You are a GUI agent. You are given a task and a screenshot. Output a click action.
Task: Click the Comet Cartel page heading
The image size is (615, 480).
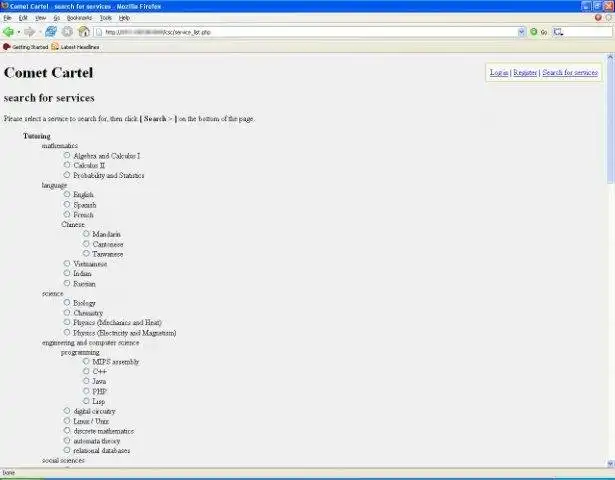click(x=48, y=73)
